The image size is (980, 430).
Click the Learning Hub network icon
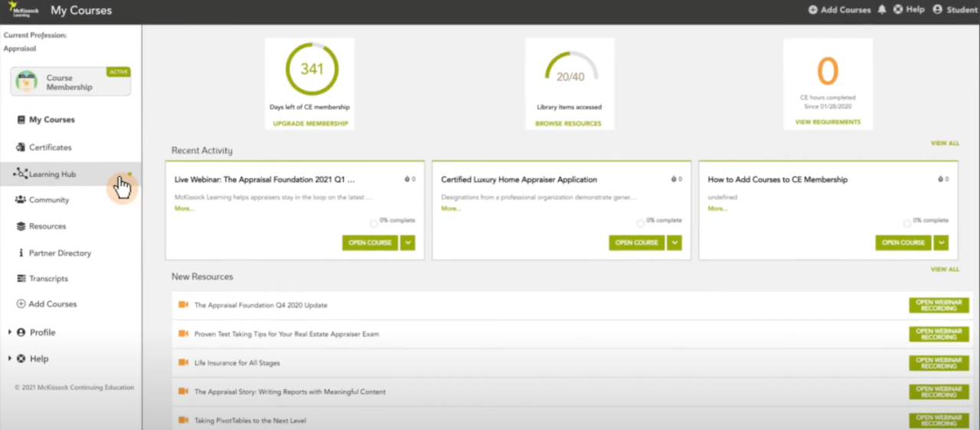(x=21, y=174)
